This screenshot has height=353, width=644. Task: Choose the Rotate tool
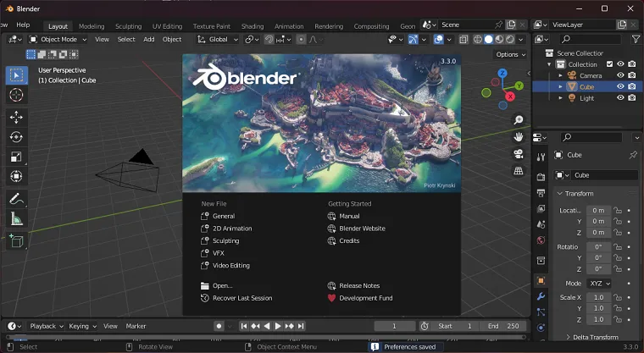16,137
